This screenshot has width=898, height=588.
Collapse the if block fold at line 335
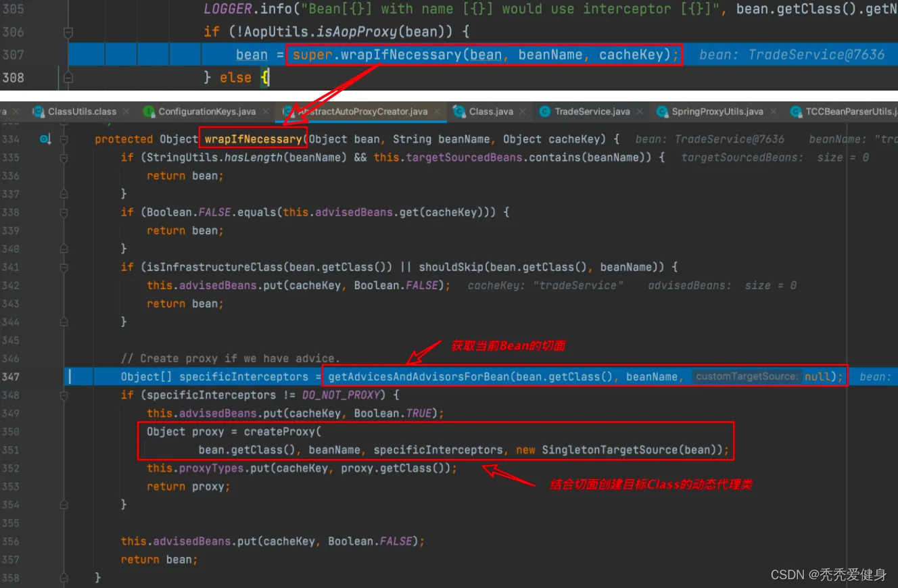[x=64, y=157]
